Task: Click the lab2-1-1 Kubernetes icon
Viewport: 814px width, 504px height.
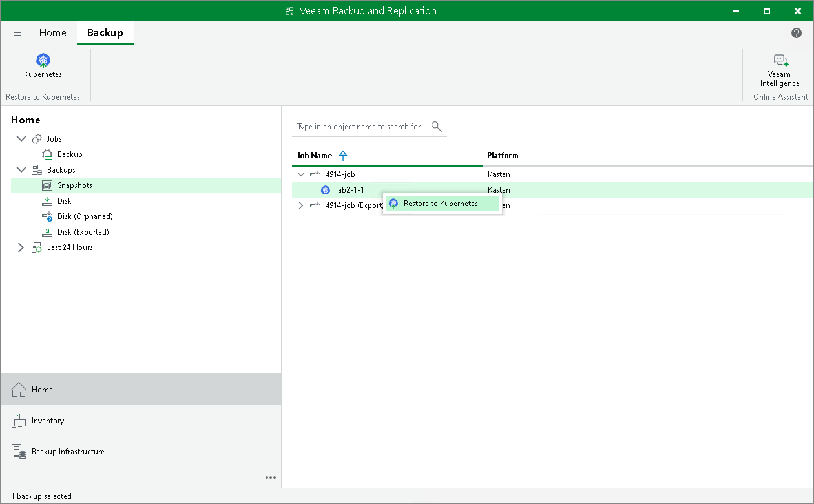Action: coord(326,190)
